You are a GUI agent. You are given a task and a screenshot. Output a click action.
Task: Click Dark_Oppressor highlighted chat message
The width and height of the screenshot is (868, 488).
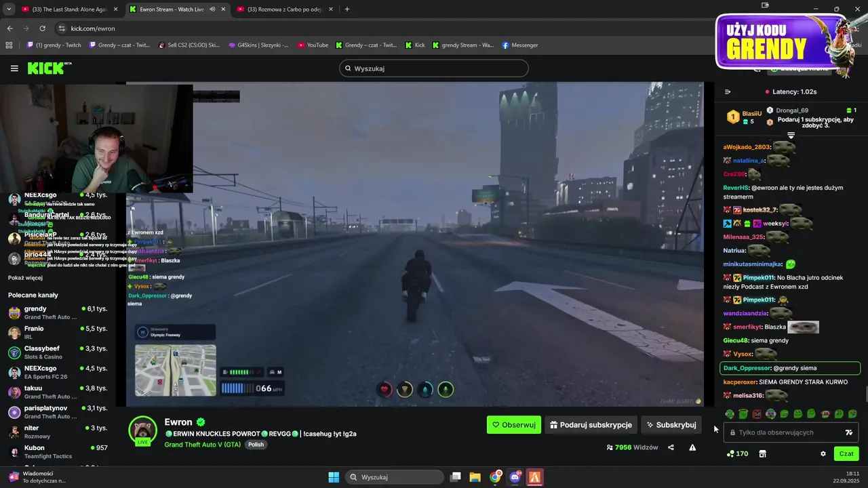pyautogui.click(x=790, y=368)
